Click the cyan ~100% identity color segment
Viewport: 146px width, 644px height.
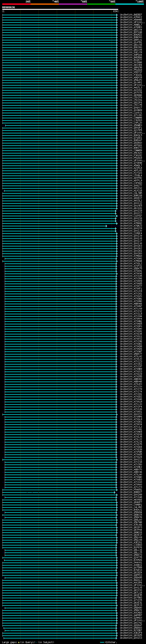click(130, 4)
